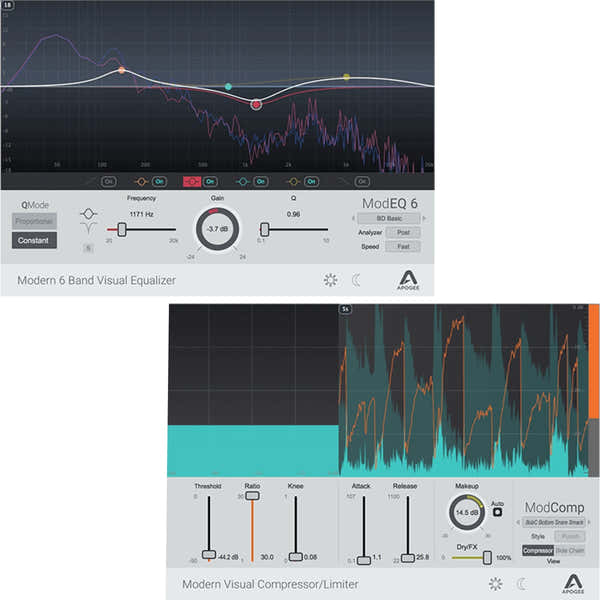The height and width of the screenshot is (600, 600).
Task: Switch View to Side Chain tab
Action: 570,551
